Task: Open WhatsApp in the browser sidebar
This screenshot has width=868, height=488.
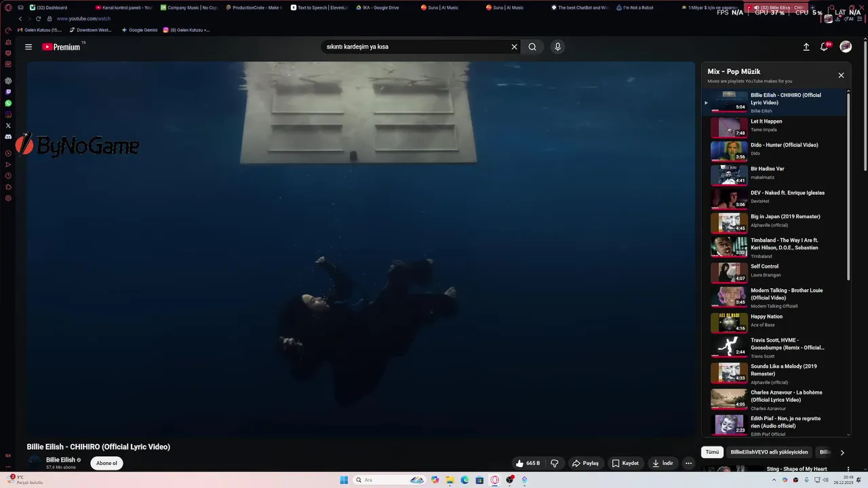Action: point(8,103)
